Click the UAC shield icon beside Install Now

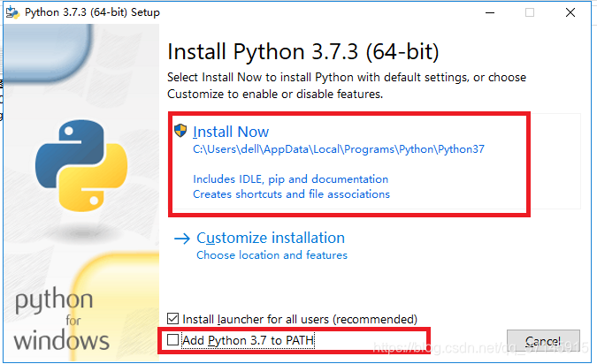pos(180,131)
